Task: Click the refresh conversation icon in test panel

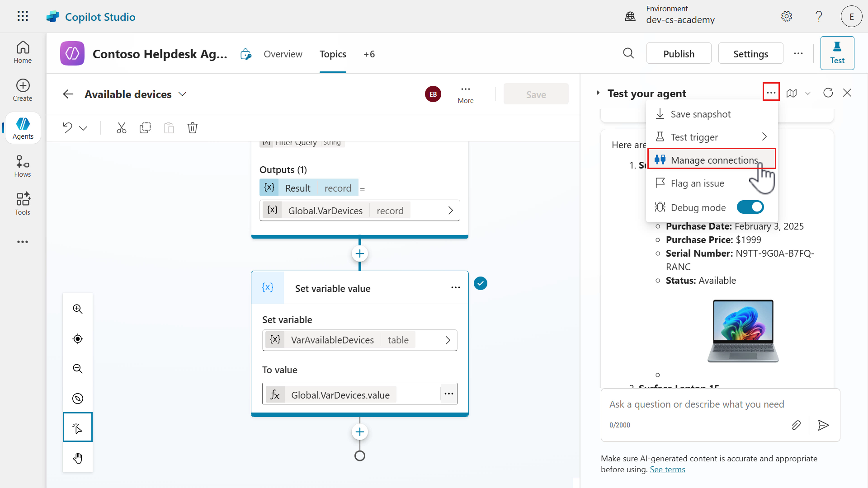Action: pos(828,93)
